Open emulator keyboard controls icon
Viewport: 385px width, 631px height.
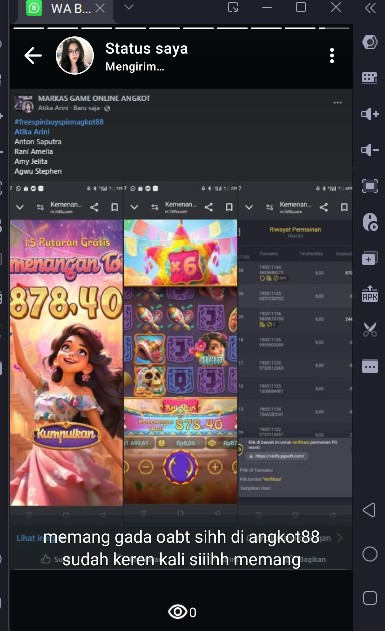[370, 78]
